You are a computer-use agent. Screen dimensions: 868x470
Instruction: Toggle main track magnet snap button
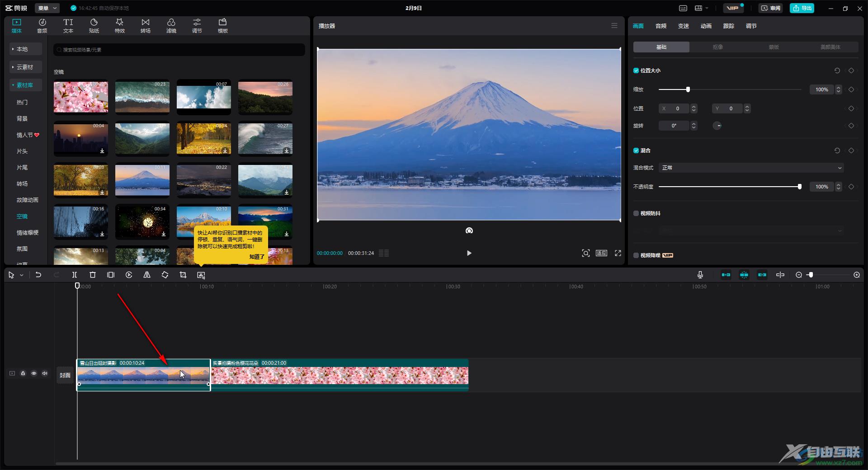(726, 275)
